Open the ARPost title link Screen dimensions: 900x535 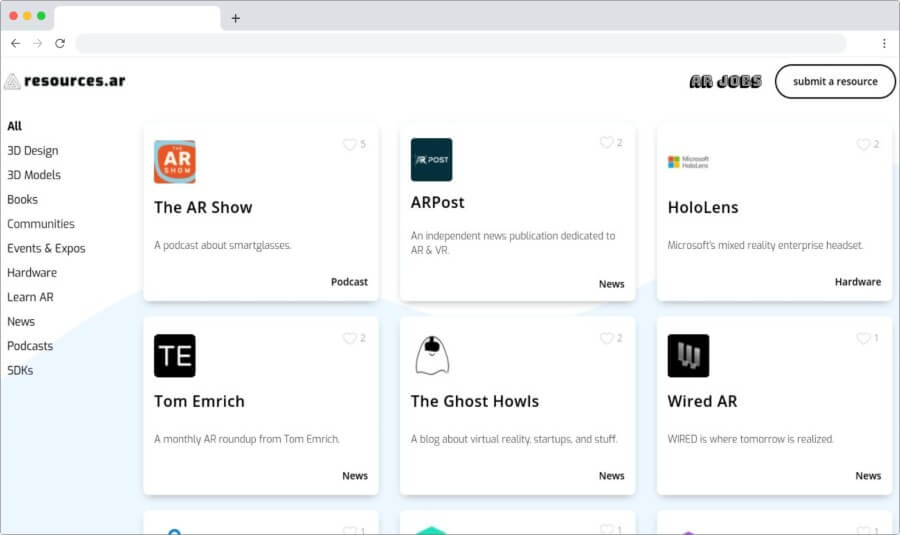click(437, 203)
